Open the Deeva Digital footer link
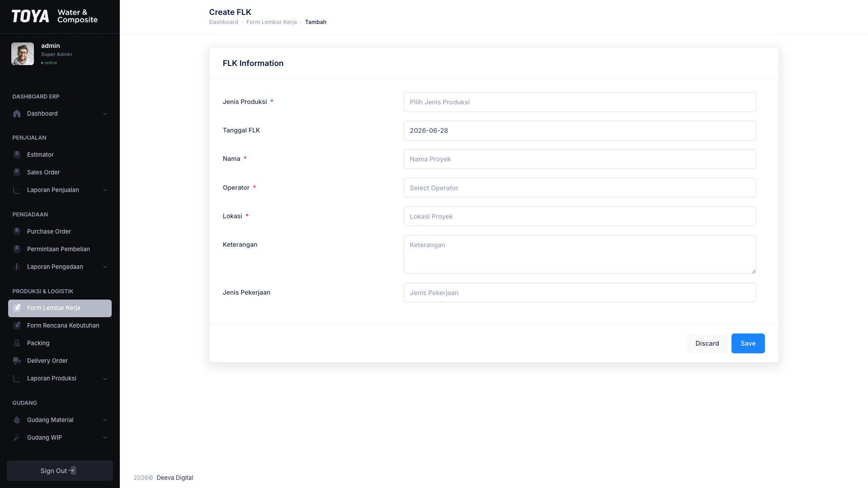 click(175, 478)
